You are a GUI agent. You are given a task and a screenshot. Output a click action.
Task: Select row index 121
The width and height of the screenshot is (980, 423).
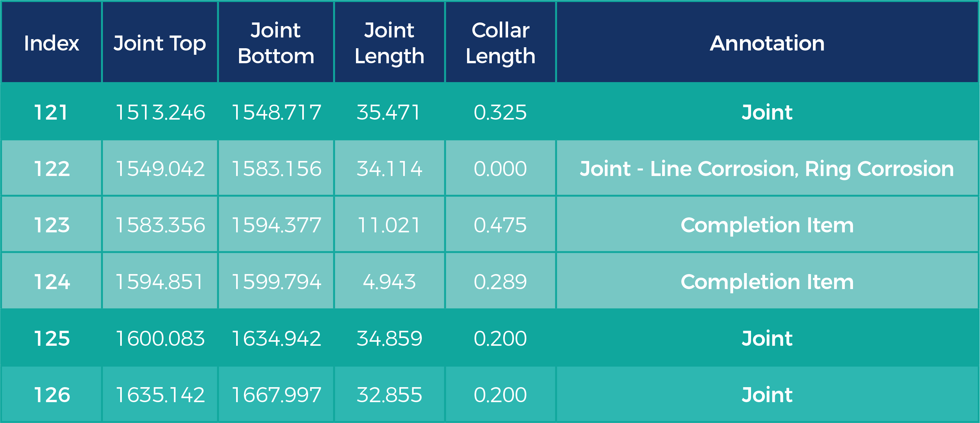[51, 112]
